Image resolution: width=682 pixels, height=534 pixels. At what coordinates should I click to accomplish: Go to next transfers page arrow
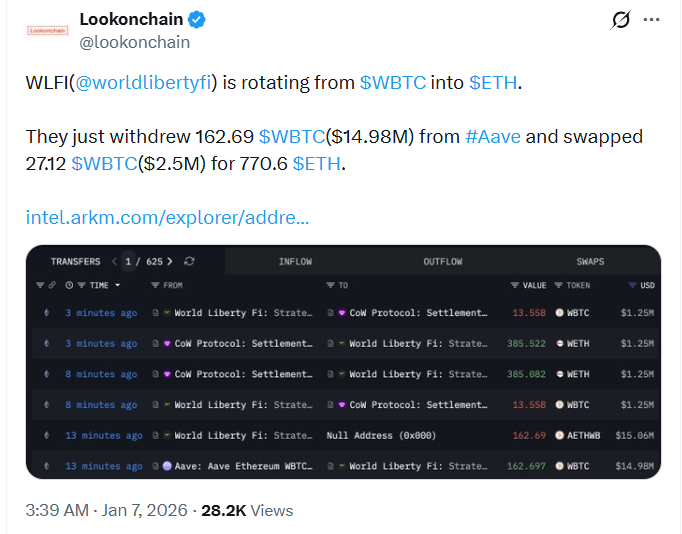(170, 262)
